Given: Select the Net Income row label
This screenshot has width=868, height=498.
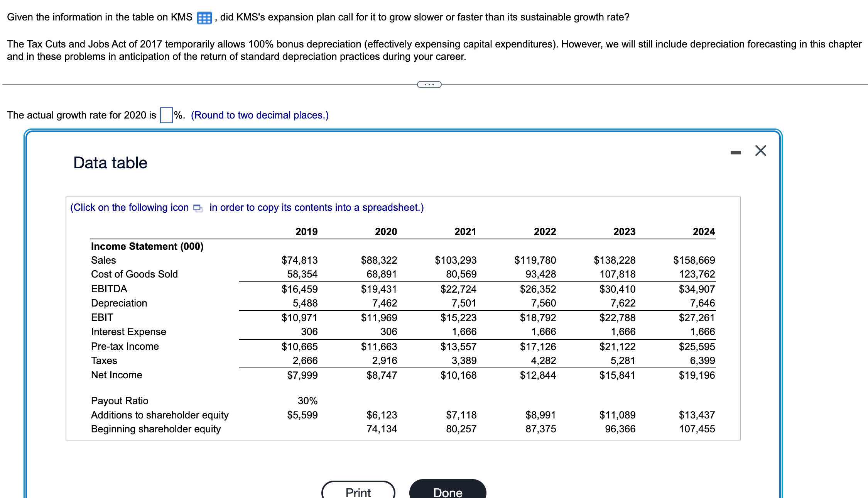Looking at the screenshot, I should point(116,374).
